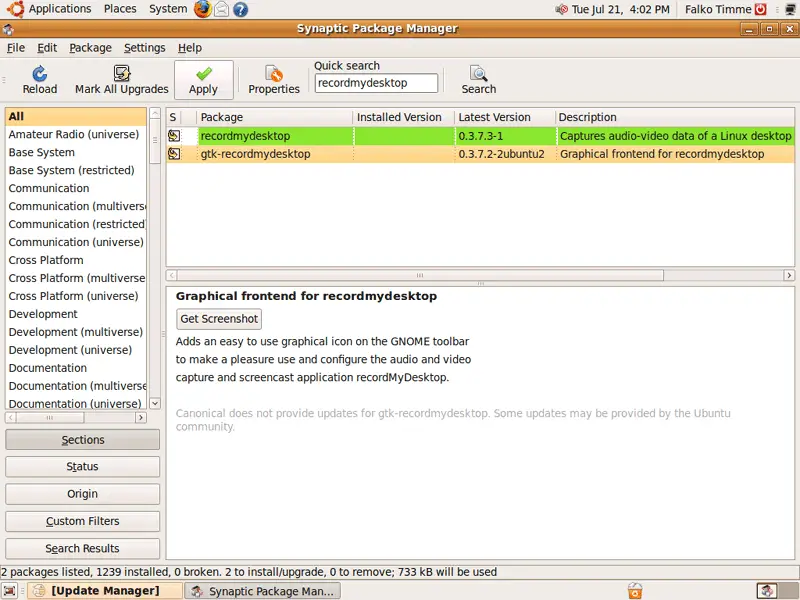Click sections list scroll down arrow

click(155, 403)
